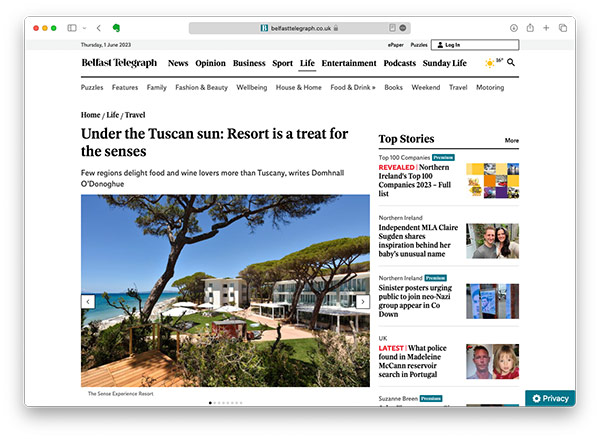Image resolution: width=600 pixels, height=439 pixels.
Task: Select Wellbeing in the Life submenu
Action: (251, 87)
